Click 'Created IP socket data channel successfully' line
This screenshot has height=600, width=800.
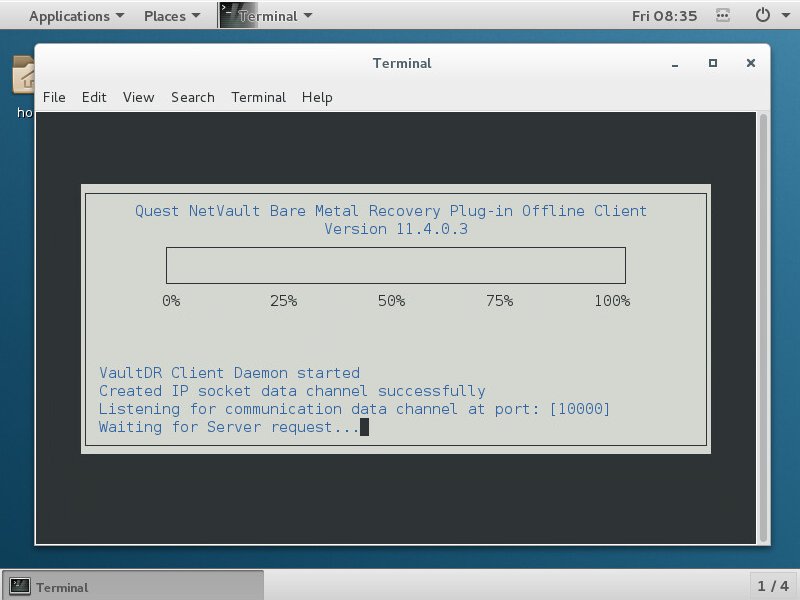coord(292,391)
